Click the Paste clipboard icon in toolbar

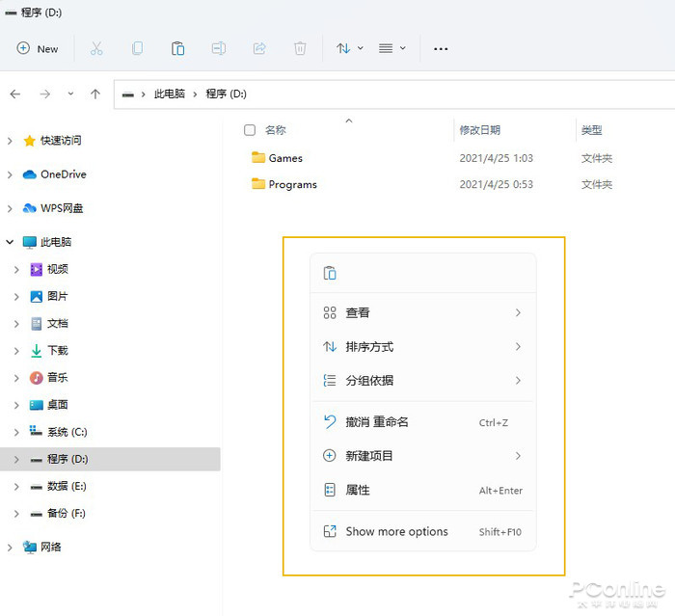[177, 48]
